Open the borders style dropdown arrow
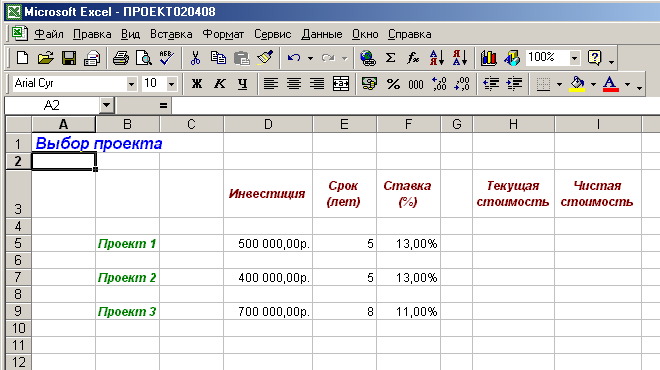Viewport: 660px width, 370px height. [559, 84]
